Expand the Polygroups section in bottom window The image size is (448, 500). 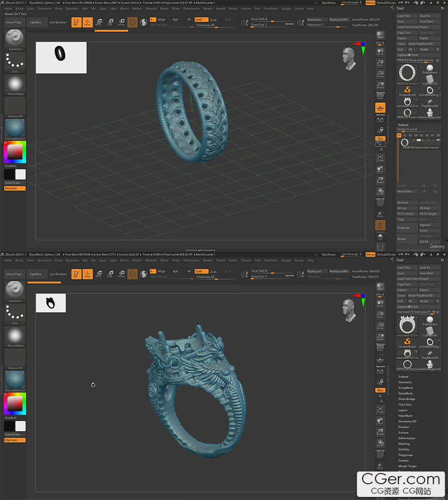(x=406, y=455)
